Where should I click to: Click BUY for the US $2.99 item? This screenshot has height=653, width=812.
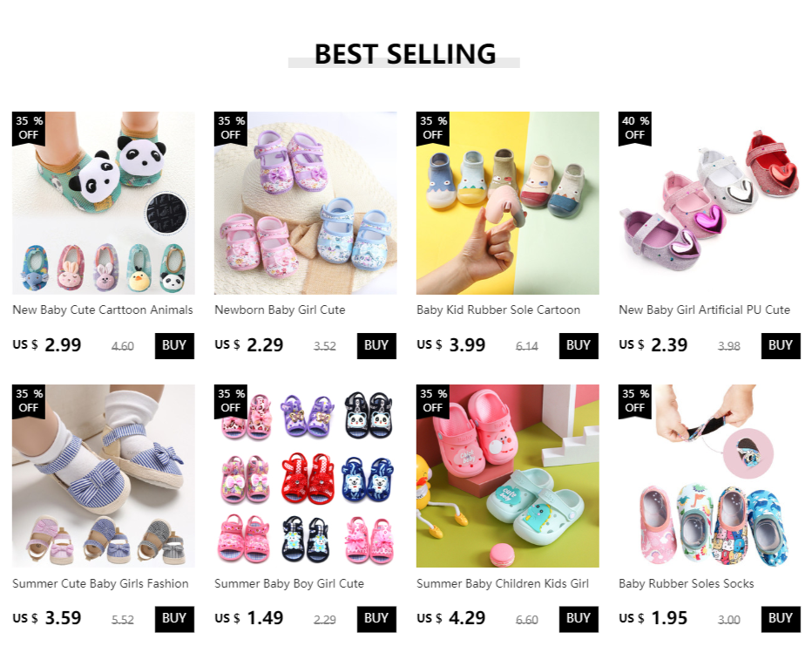click(x=174, y=345)
